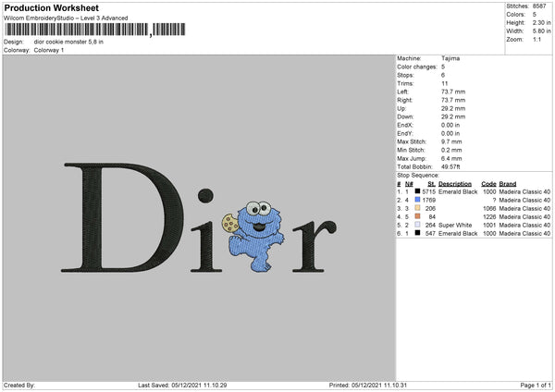This screenshot has height=392, width=555.
Task: Click the Color changes value
Action: coord(443,67)
